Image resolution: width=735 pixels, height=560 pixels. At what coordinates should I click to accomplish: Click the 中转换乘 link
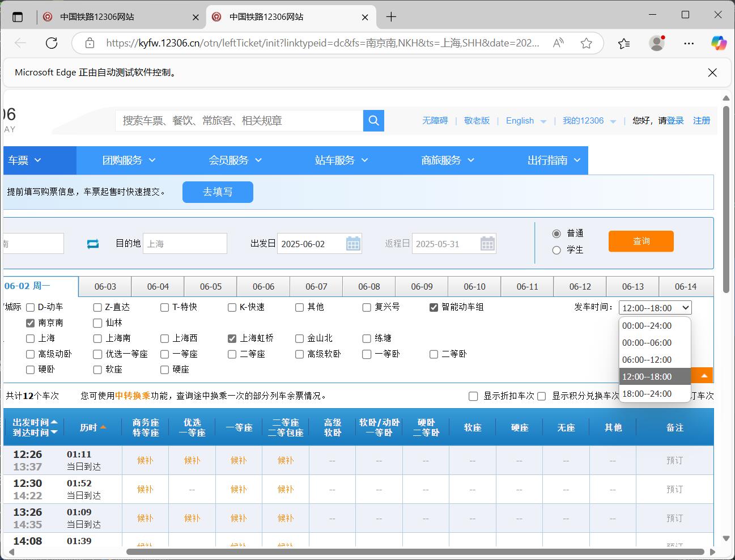[133, 396]
